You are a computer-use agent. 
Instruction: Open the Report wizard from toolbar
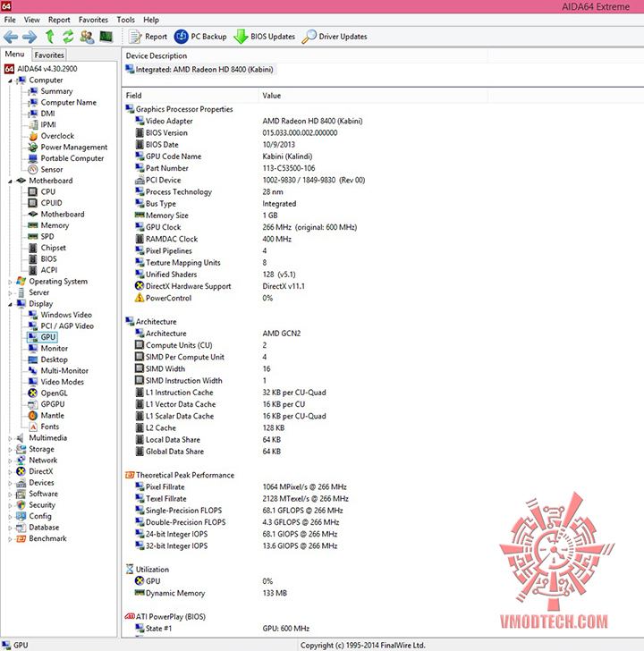click(148, 37)
